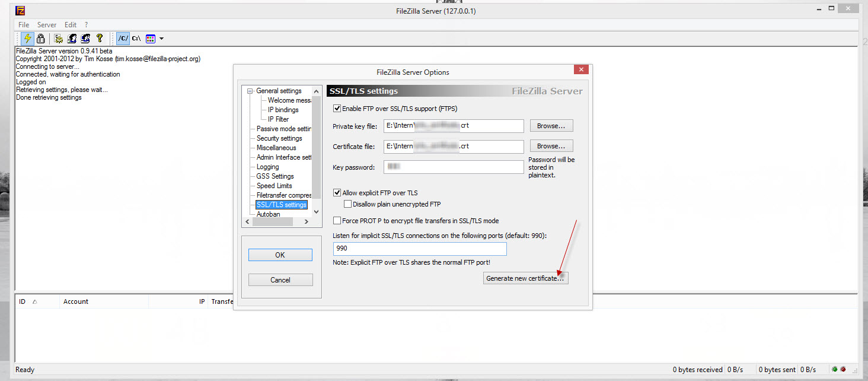Click the Key password input field
This screenshot has height=381, width=868.
click(x=454, y=167)
